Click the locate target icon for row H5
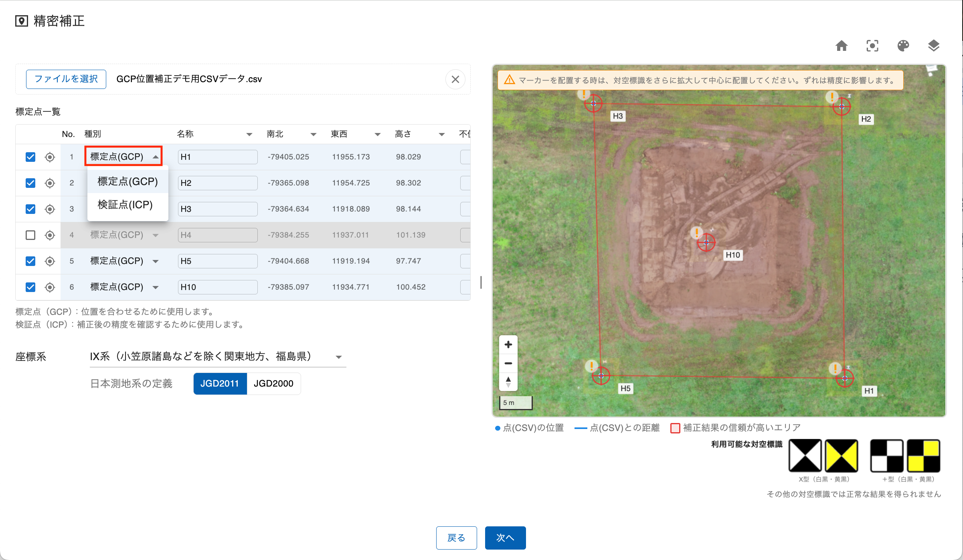The width and height of the screenshot is (963, 560). (x=50, y=261)
